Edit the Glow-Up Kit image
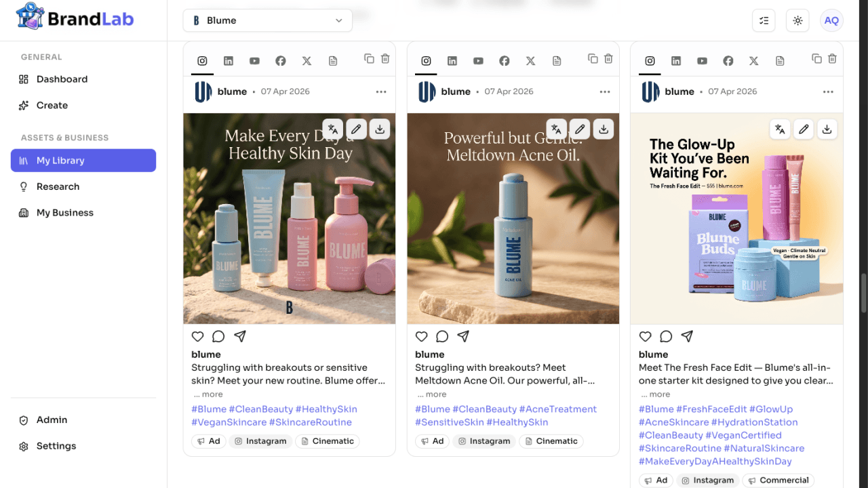 (x=804, y=129)
